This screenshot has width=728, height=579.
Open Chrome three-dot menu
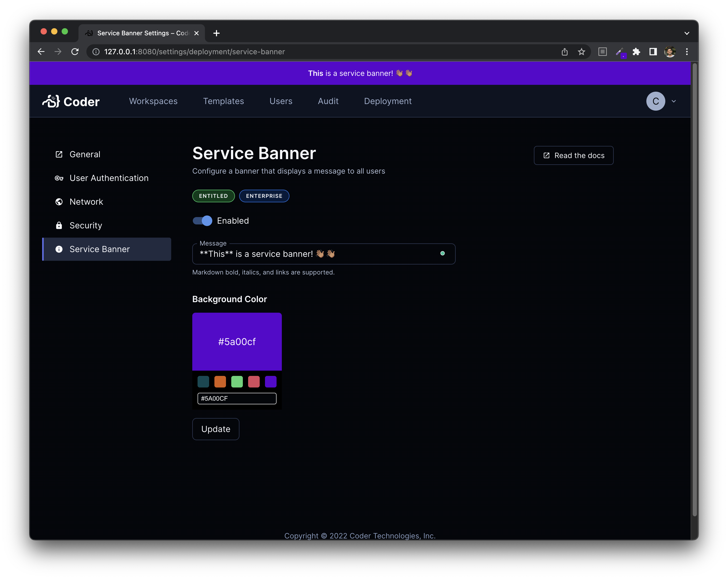686,52
